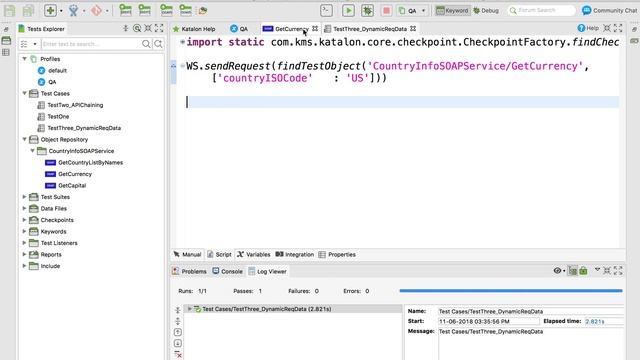Image resolution: width=640 pixels, height=360 pixels.
Task: Open dropdown arrow next to New plus icon
Action: (x=61, y=11)
